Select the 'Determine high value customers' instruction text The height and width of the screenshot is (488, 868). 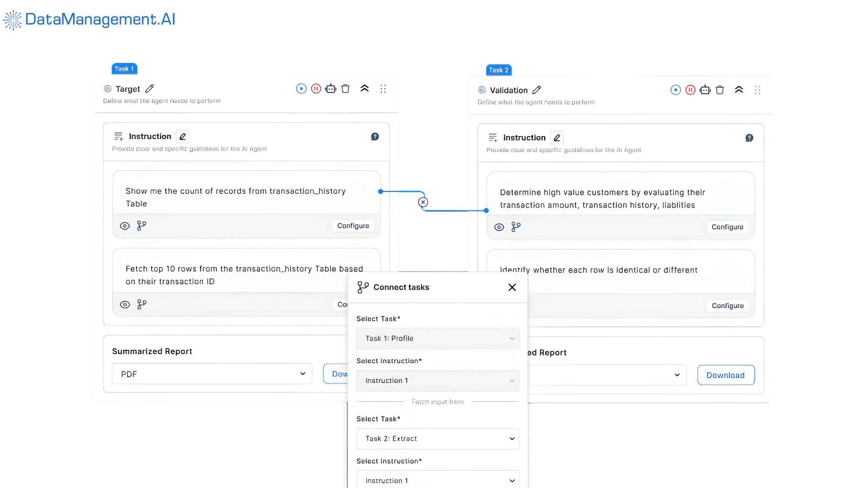[602, 199]
